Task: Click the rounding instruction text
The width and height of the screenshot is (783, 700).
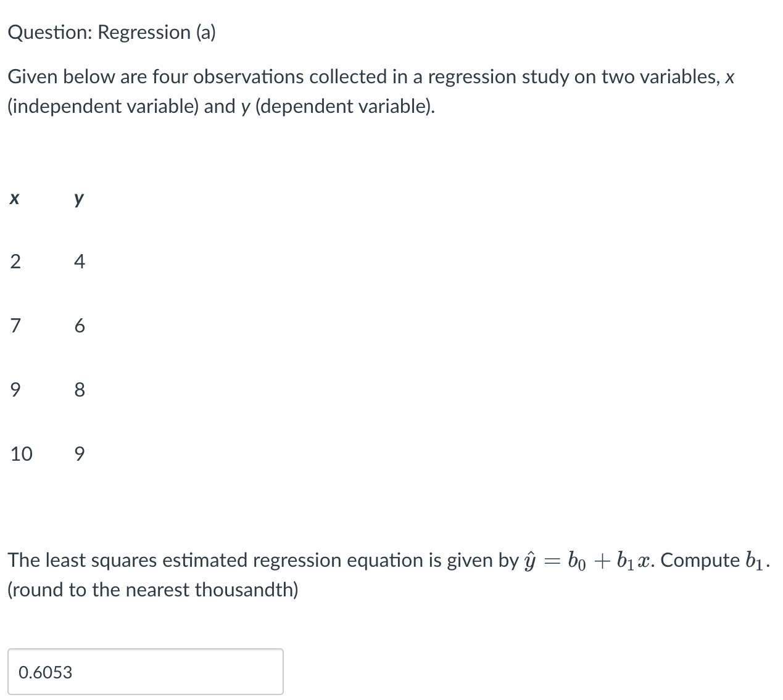Action: coord(152,590)
